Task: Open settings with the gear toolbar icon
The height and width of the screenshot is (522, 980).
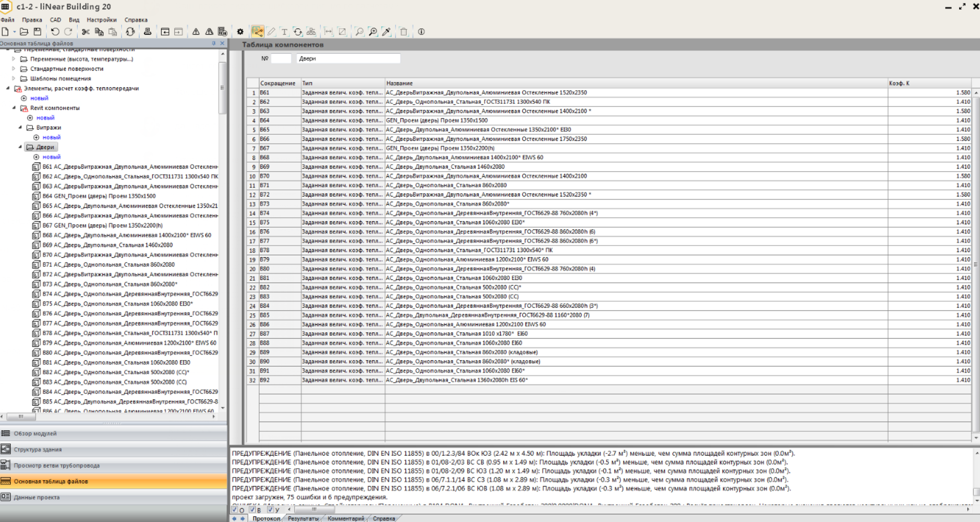Action: click(240, 32)
